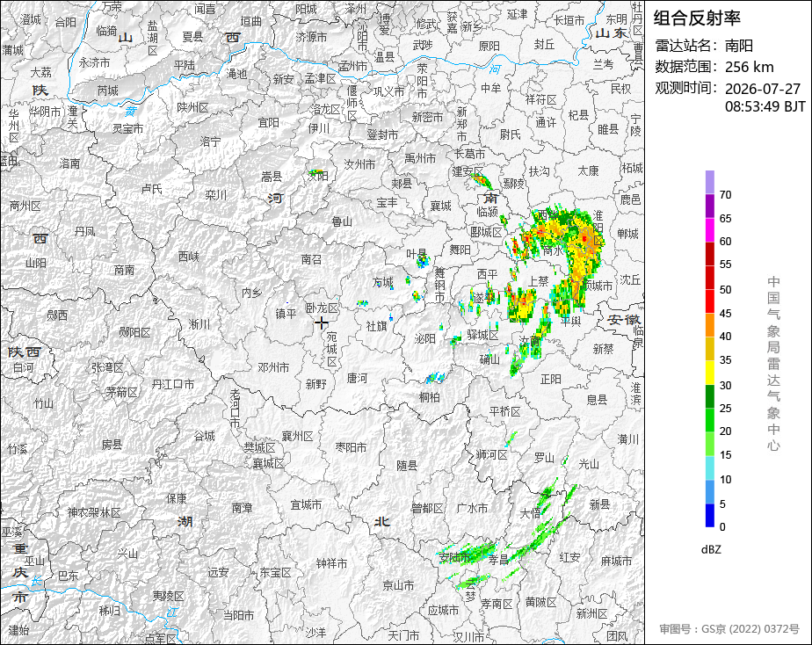812x645 pixels.
Task: Click the 保康 label
Action: pos(176,498)
